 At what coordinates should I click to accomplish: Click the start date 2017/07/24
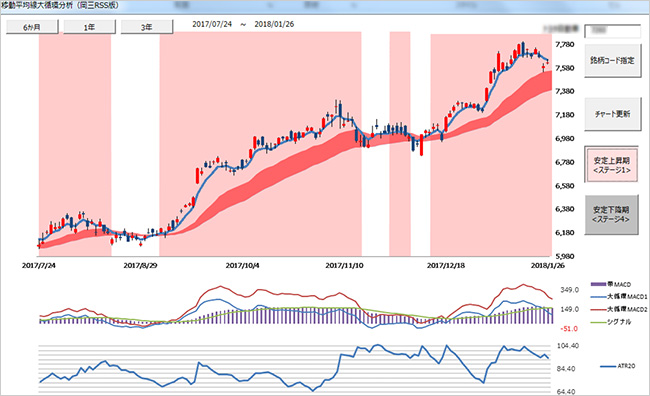pyautogui.click(x=212, y=24)
